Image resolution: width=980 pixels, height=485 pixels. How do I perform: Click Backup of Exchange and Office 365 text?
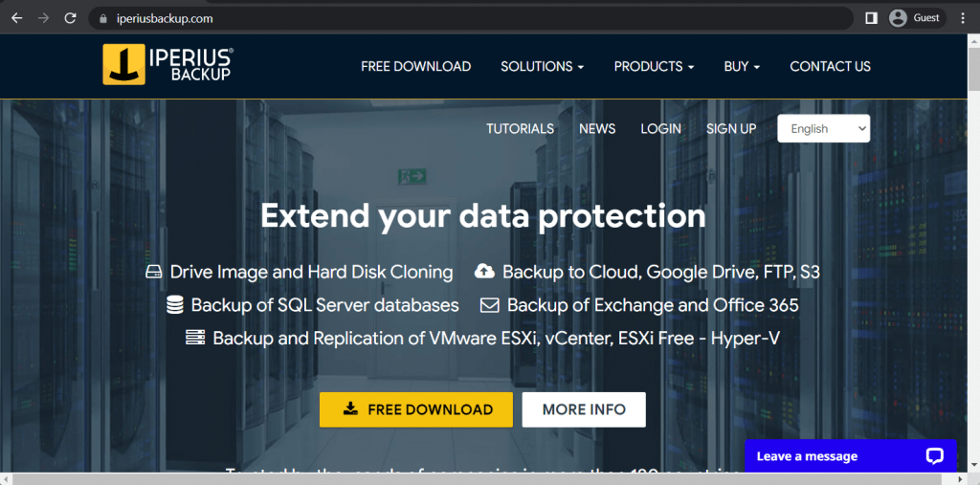pos(653,305)
